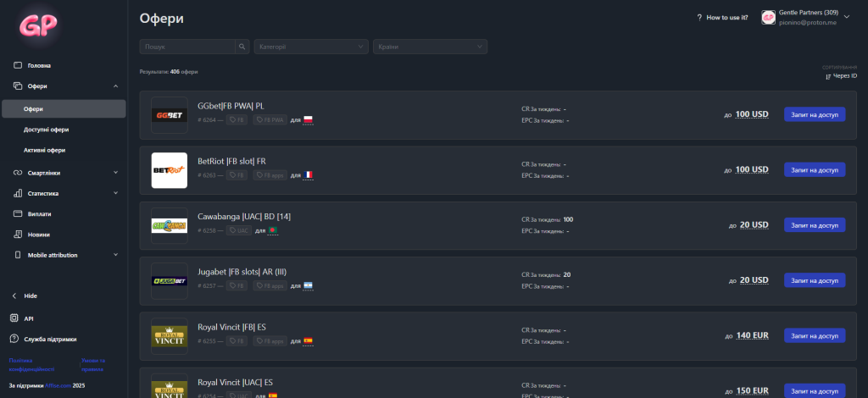Click the API icon in sidebar
This screenshot has width=868, height=398.
point(14,318)
